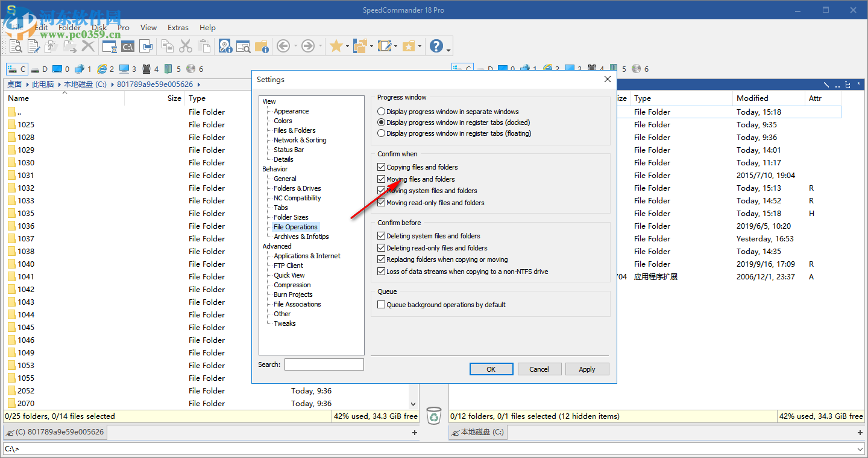Switch to the 本地磁盘 (C:) tab at bottom right
The width and height of the screenshot is (868, 458).
(478, 432)
